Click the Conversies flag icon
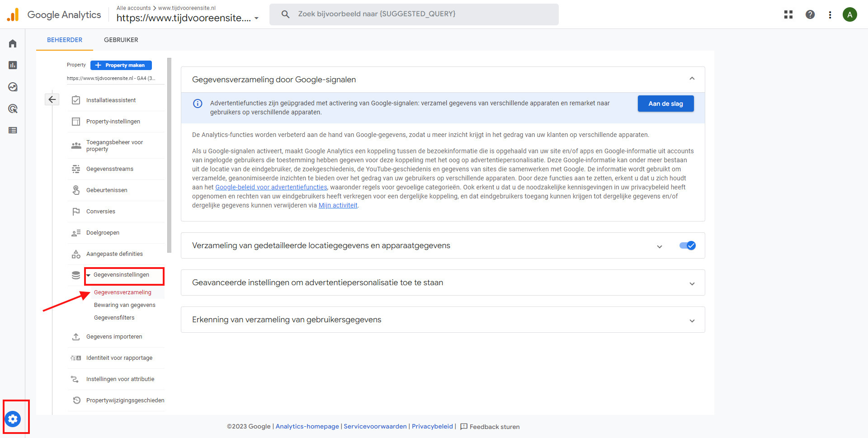The image size is (868, 438). coord(76,211)
